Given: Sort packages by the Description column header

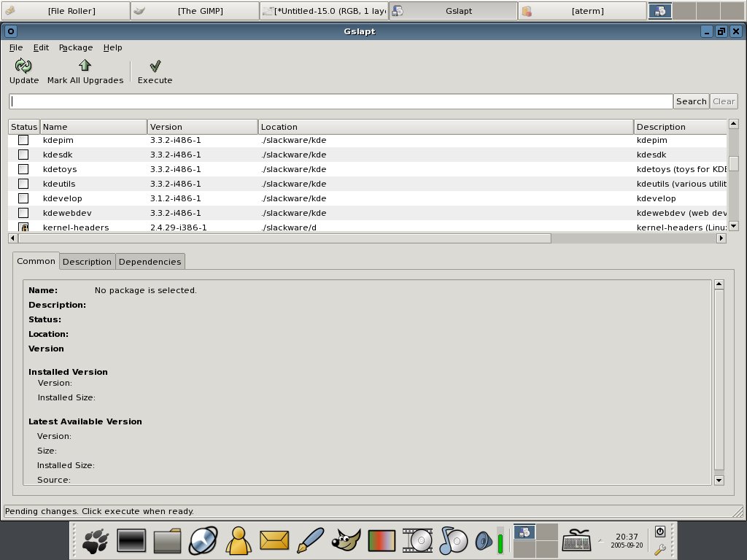Looking at the screenshot, I should (x=681, y=127).
